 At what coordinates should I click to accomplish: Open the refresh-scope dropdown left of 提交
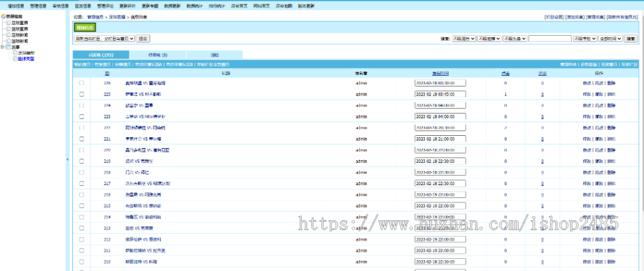point(104,39)
